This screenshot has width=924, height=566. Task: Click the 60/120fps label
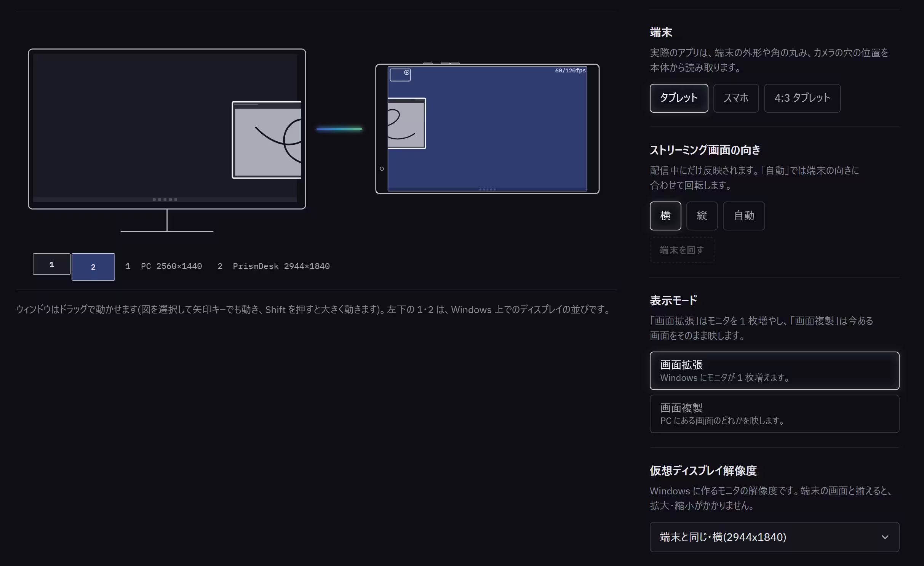pos(570,70)
